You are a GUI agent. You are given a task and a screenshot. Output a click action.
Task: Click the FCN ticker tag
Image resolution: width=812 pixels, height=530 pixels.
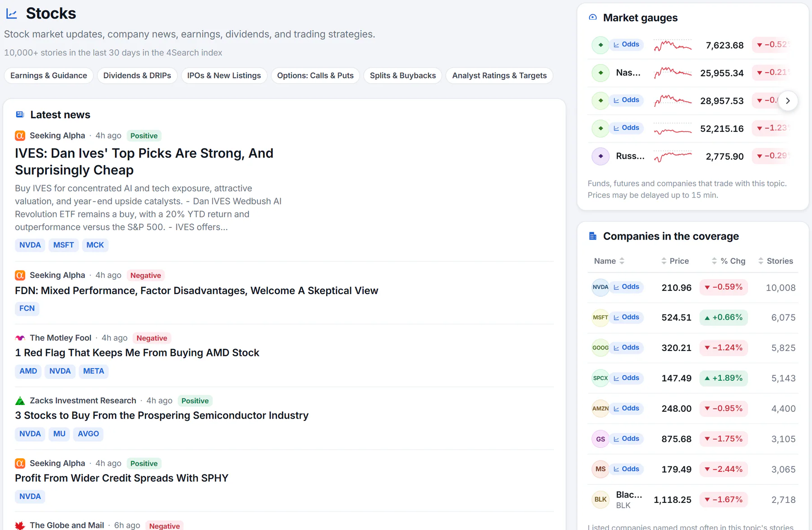tap(27, 308)
